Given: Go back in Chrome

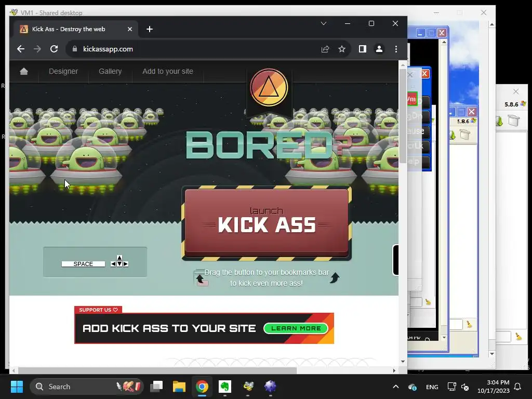Looking at the screenshot, I should [21, 49].
